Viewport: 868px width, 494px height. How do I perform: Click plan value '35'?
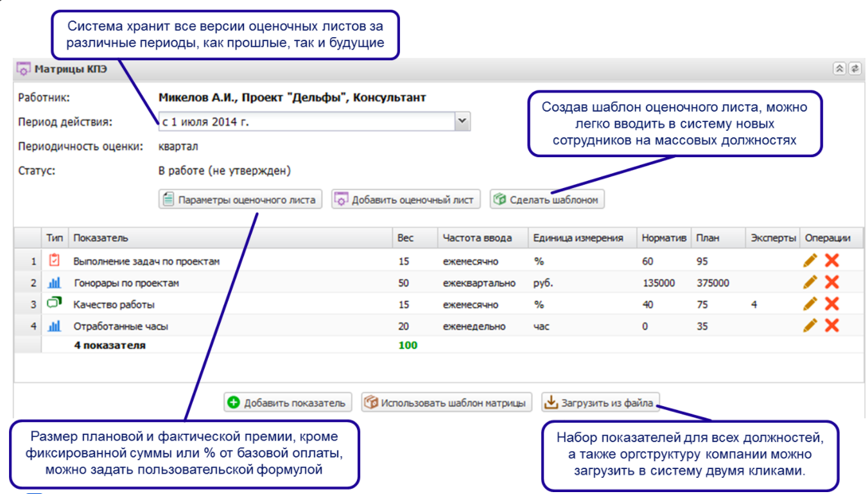click(702, 327)
